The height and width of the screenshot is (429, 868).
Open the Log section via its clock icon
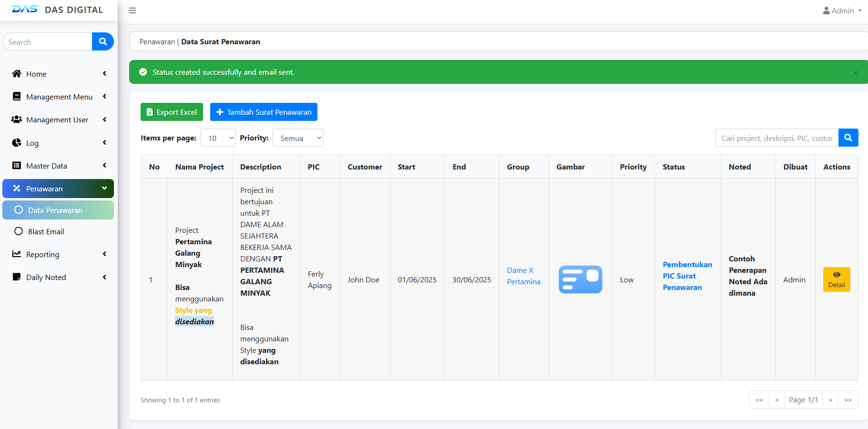click(17, 143)
